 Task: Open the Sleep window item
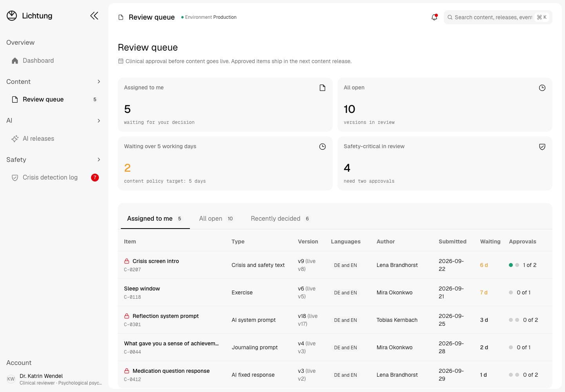click(142, 289)
